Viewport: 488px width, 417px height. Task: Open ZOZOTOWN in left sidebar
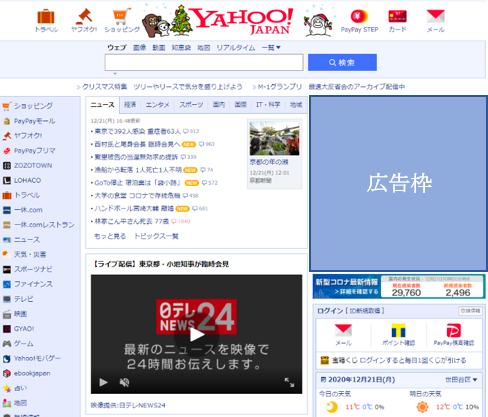[x=33, y=165]
